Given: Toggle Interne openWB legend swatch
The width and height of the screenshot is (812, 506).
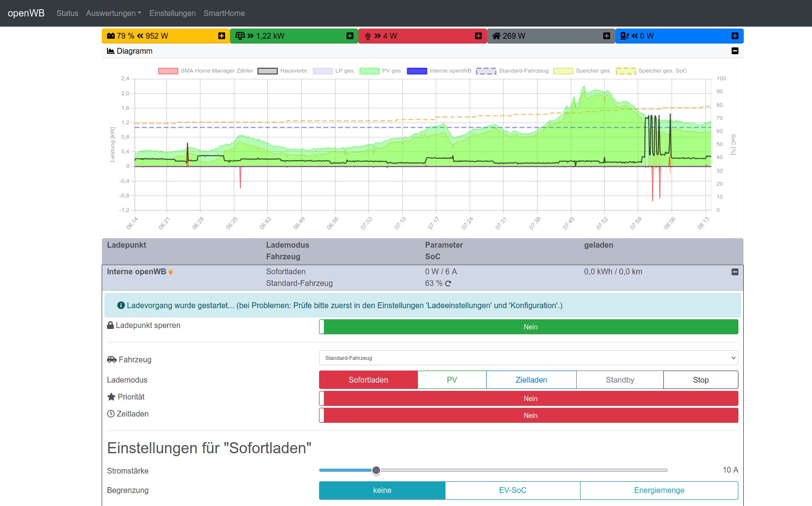Looking at the screenshot, I should pyautogui.click(x=417, y=71).
